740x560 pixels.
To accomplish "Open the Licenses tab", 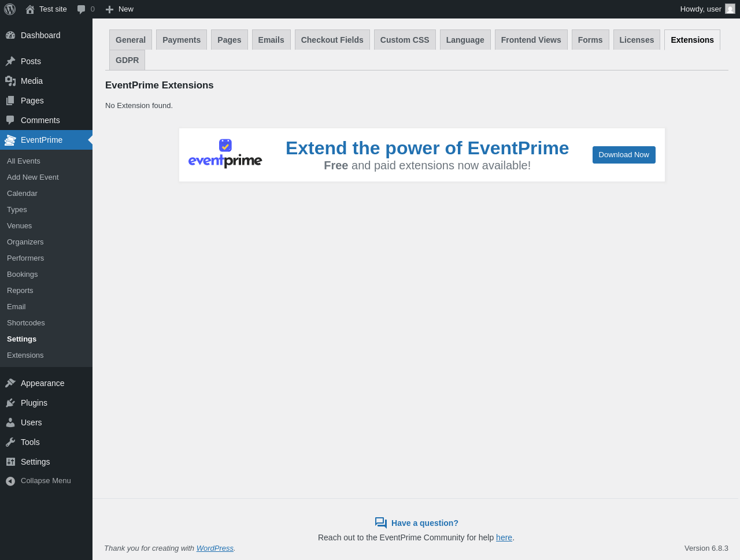I will coord(637,40).
